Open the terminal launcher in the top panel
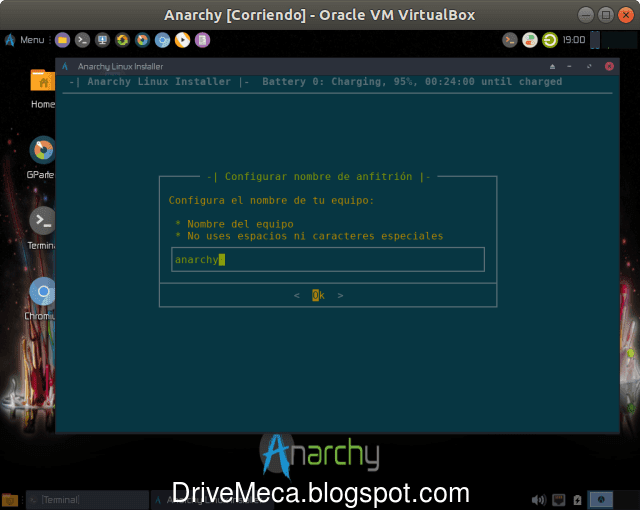Viewport: 640px width, 510px height. click(x=82, y=40)
